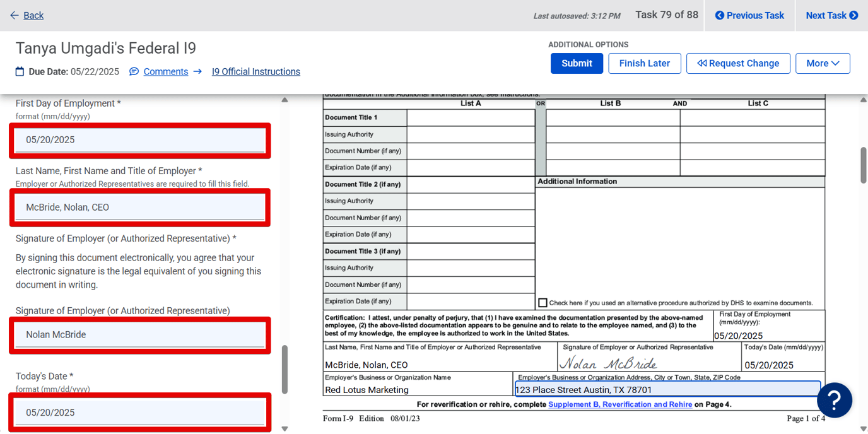Screen dimensions: 868x434
Task: Click the Today's Date input field
Action: 139,412
